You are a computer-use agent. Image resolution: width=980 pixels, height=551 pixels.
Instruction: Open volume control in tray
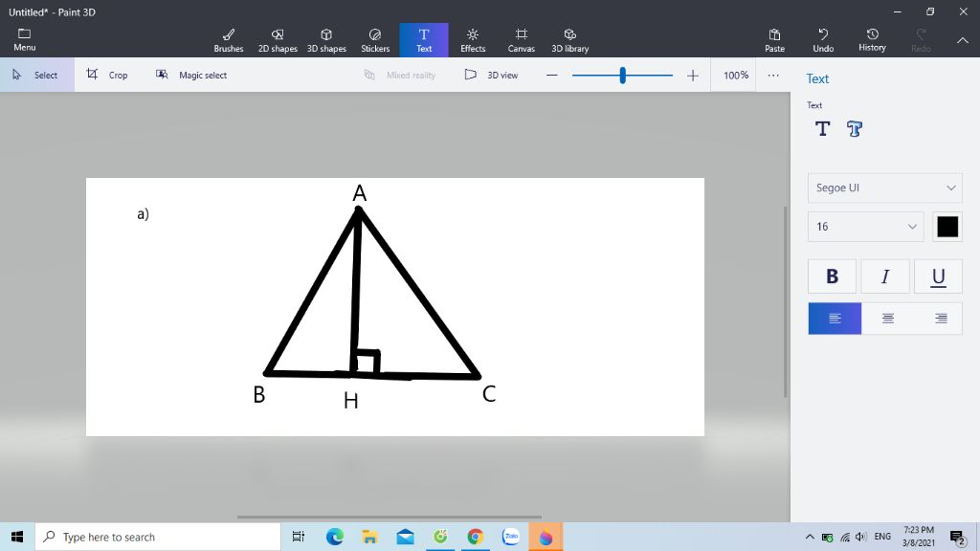(860, 537)
